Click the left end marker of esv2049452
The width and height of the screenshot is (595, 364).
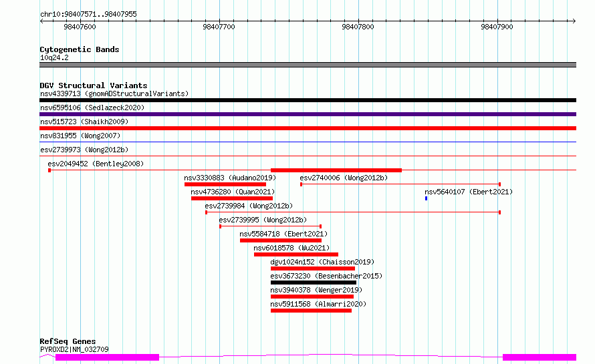[49, 170]
